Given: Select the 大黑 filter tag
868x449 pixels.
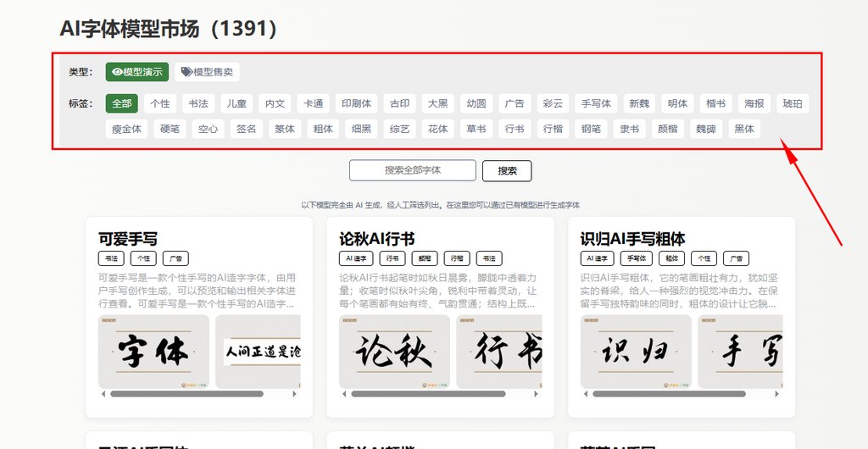Looking at the screenshot, I should pos(438,103).
